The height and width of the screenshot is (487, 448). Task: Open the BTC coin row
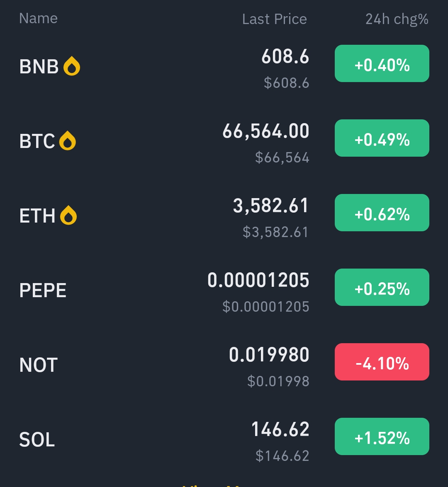pyautogui.click(x=37, y=141)
